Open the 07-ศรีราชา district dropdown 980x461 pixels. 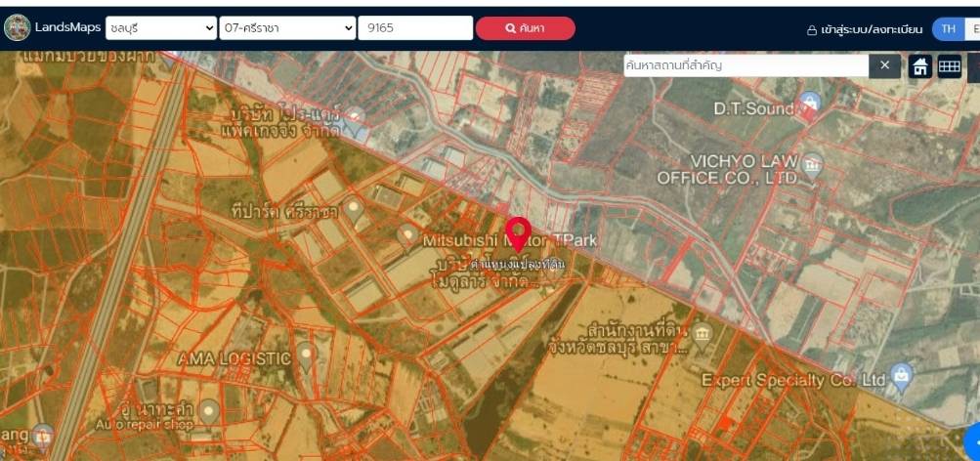[286, 28]
